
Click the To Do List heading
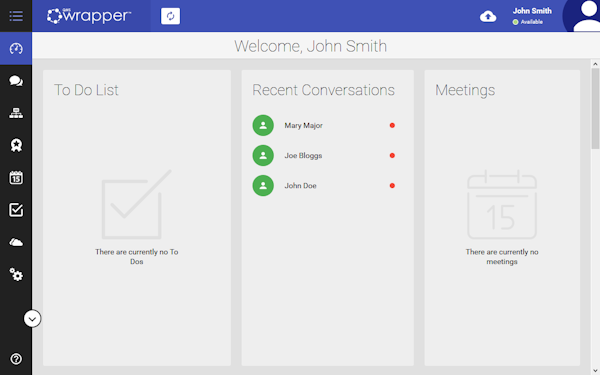[86, 90]
